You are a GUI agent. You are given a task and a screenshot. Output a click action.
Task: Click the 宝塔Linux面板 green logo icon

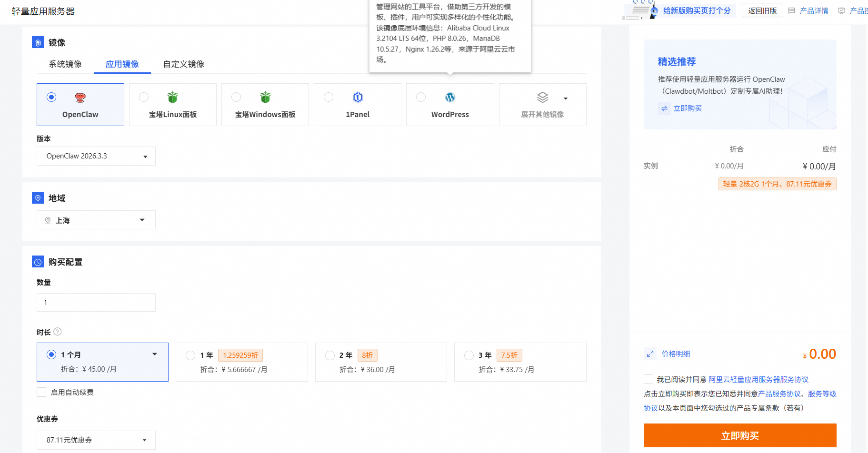tap(172, 98)
